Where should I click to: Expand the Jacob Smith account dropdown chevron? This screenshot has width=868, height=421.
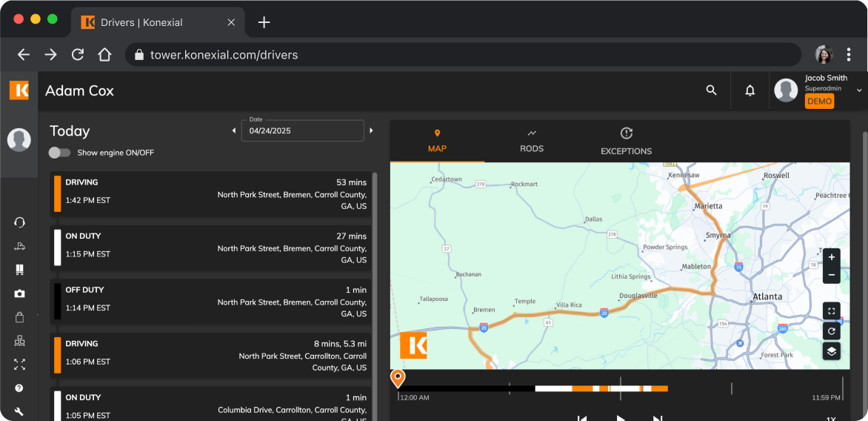[x=859, y=90]
